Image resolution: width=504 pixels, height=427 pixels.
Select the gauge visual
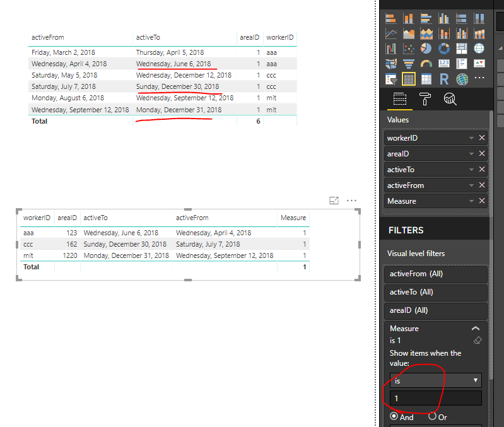426,64
